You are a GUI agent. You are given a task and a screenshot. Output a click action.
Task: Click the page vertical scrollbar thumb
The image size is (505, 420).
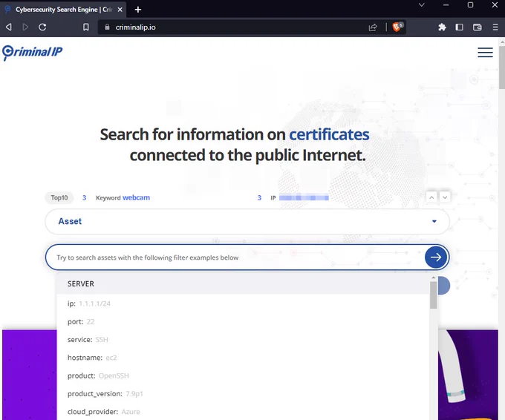pos(502,67)
